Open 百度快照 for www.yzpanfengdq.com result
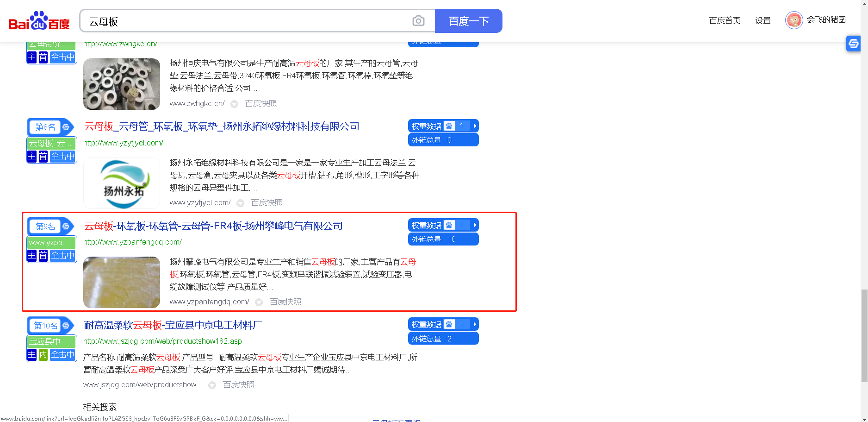Viewport: 868px width, 422px height. click(x=285, y=302)
